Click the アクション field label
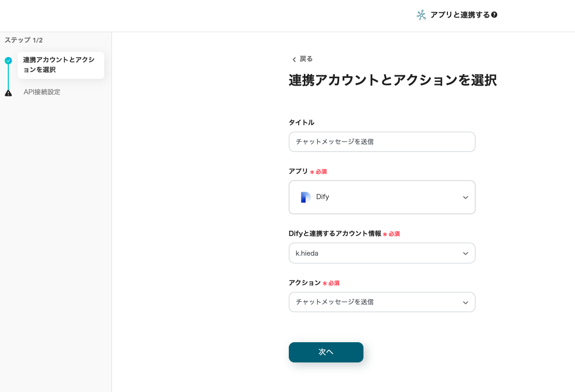Viewport: 575px width, 392px height. [x=304, y=283]
